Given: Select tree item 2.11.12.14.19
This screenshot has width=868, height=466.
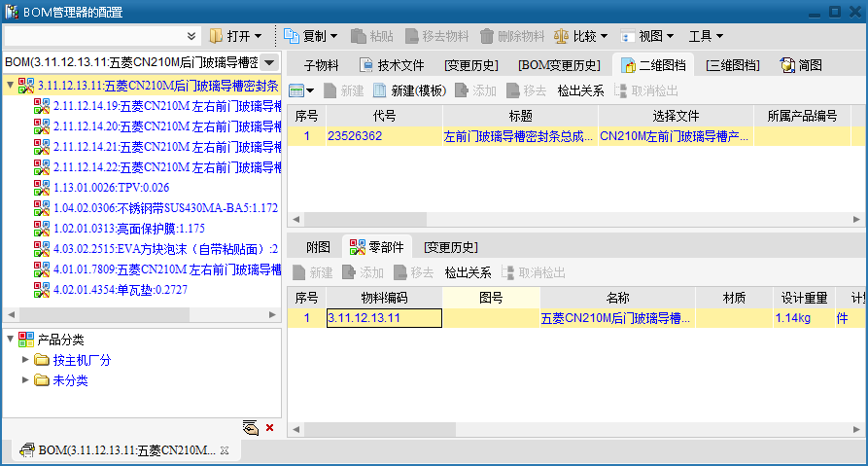Looking at the screenshot, I should point(157,106).
